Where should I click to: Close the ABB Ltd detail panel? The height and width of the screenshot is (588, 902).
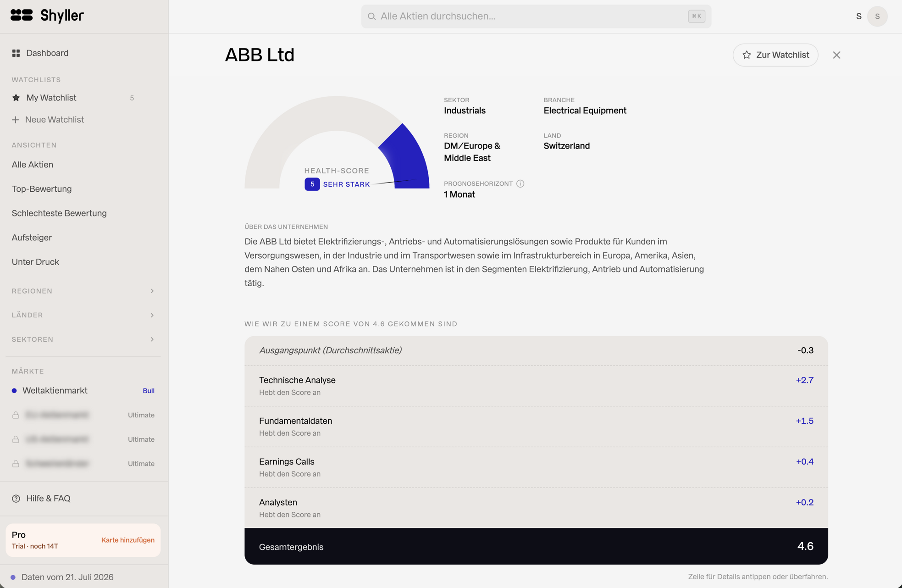(836, 55)
